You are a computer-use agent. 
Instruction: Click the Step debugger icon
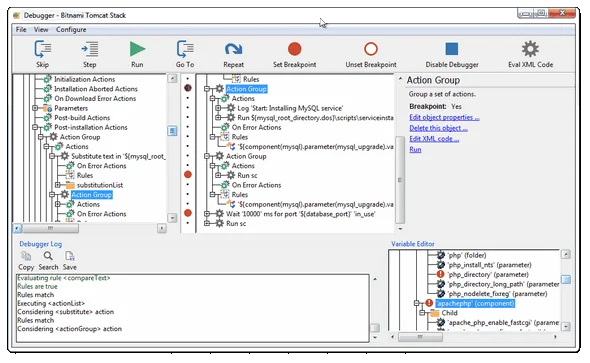click(x=90, y=49)
